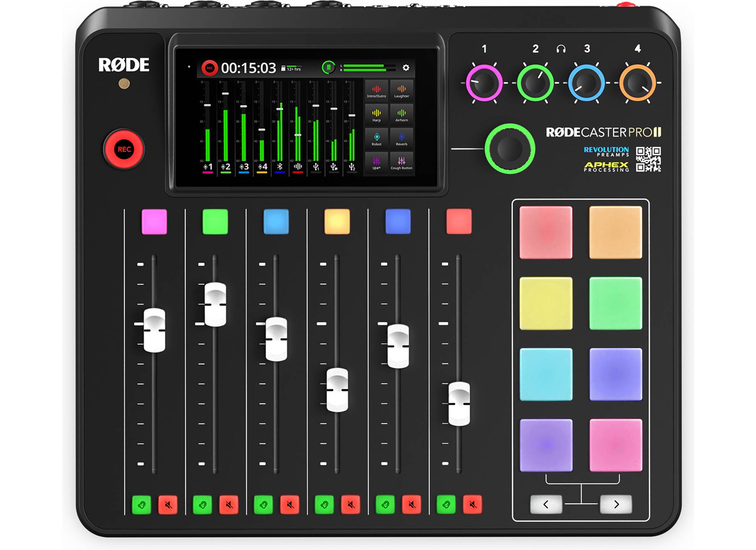
Task: Go to previous pad bank with left arrow
Action: click(x=546, y=505)
